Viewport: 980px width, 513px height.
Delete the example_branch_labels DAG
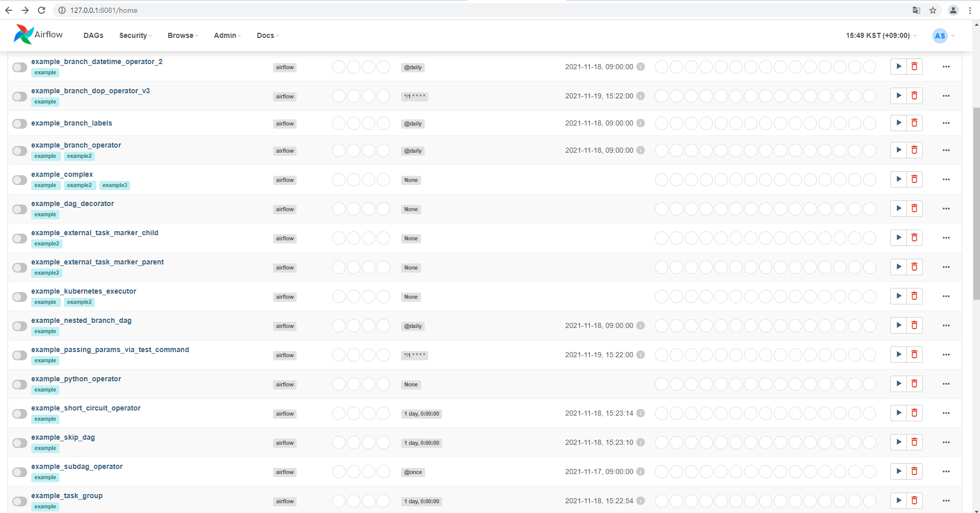coord(914,123)
